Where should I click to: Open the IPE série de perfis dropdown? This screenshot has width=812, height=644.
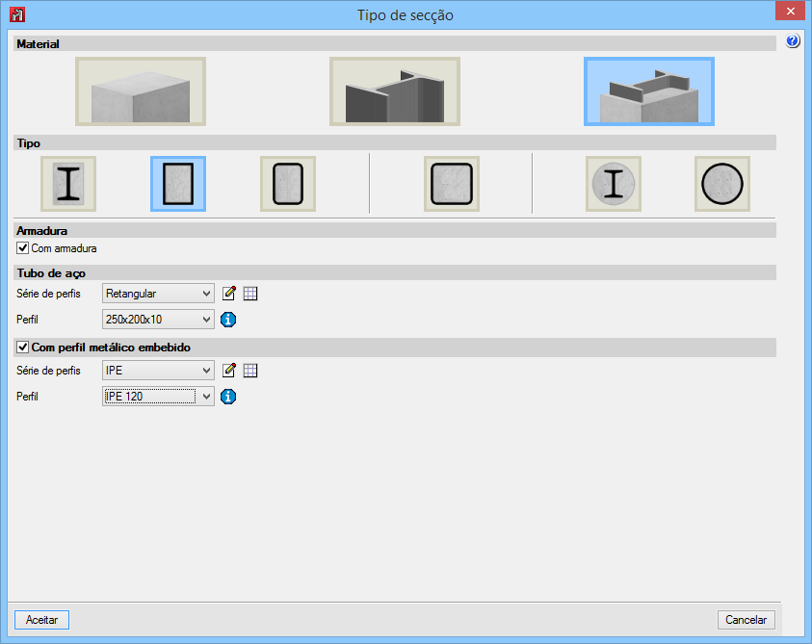[158, 371]
